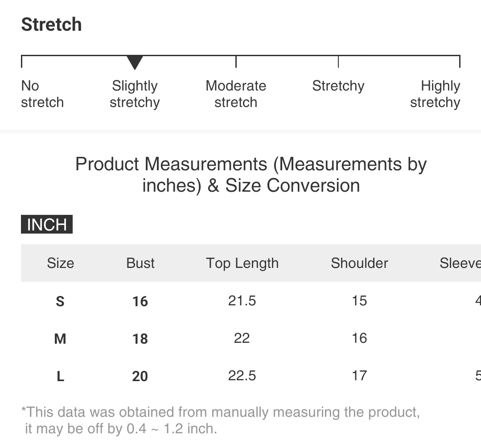The width and height of the screenshot is (481, 448).
Task: Choose 'Highly stretchy' on the scale
Action: click(435, 94)
